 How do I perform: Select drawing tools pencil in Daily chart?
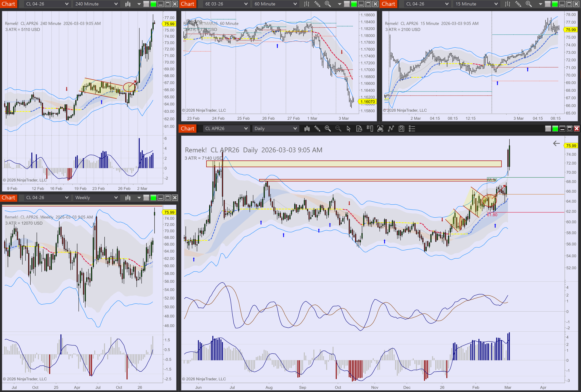[x=317, y=129]
